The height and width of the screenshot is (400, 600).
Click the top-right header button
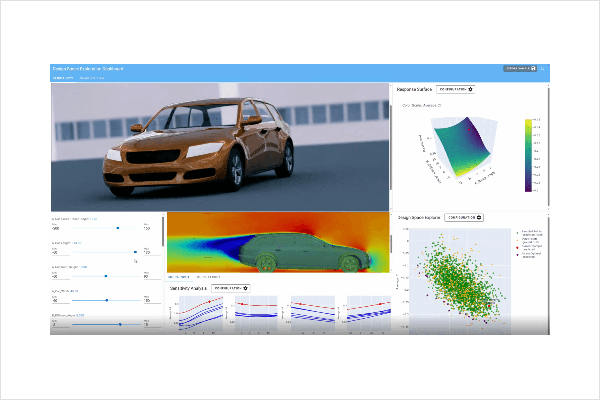coord(520,68)
